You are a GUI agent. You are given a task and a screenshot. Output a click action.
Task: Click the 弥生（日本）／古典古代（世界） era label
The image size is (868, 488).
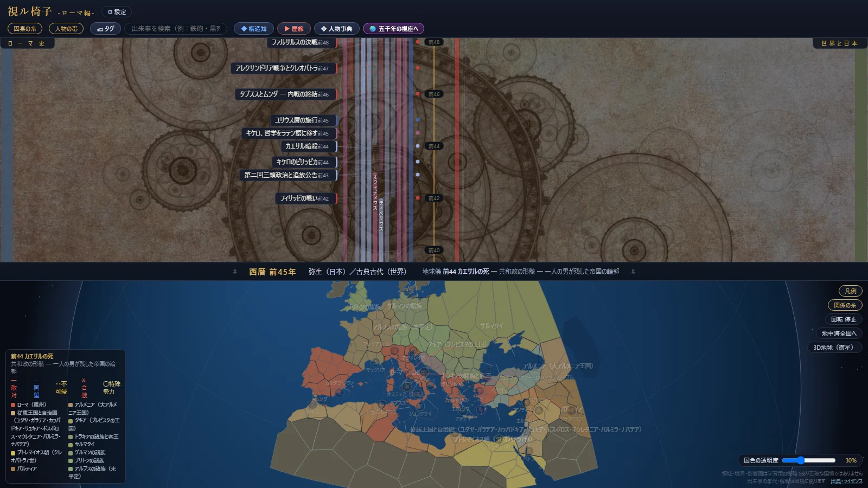358,272
